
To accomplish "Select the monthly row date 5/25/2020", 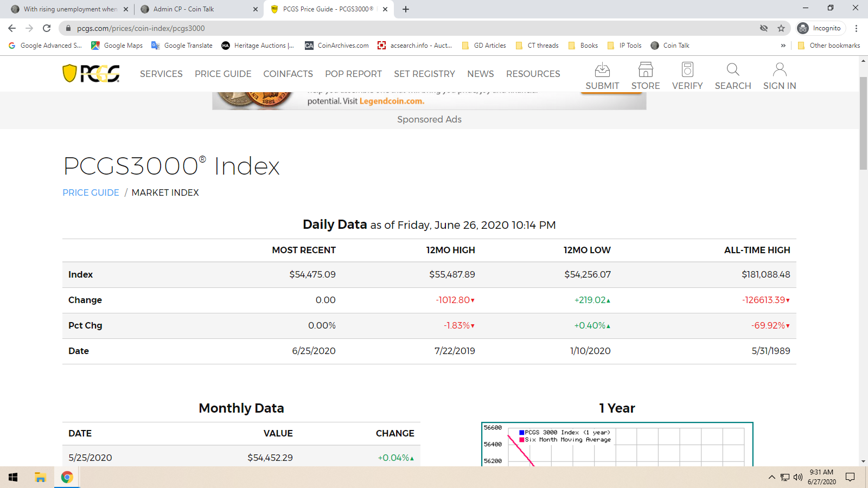I will click(90, 458).
